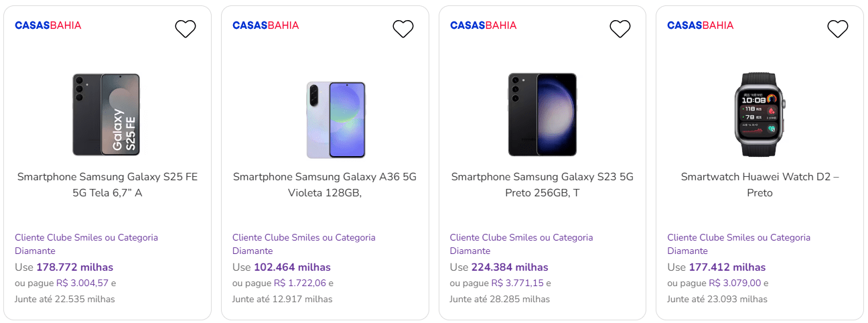Open the Smartwatch Huawei Watch D2 title
Viewport: 868px width, 323px height.
tap(760, 185)
